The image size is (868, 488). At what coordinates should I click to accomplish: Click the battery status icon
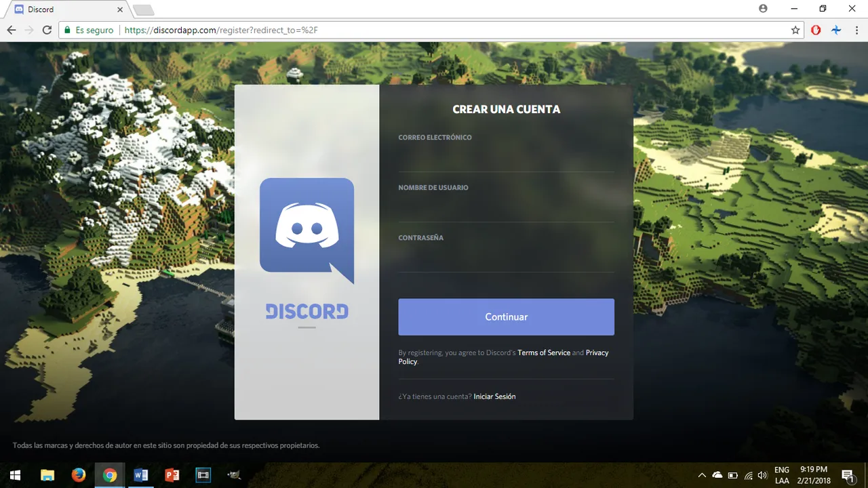click(733, 475)
